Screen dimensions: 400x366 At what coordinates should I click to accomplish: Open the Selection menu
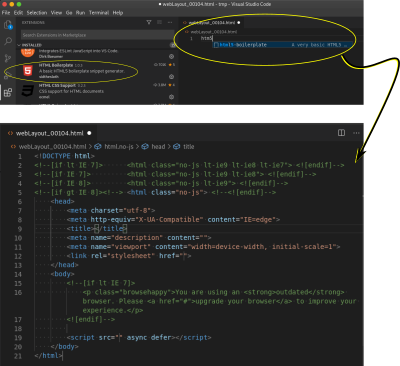coord(37,13)
